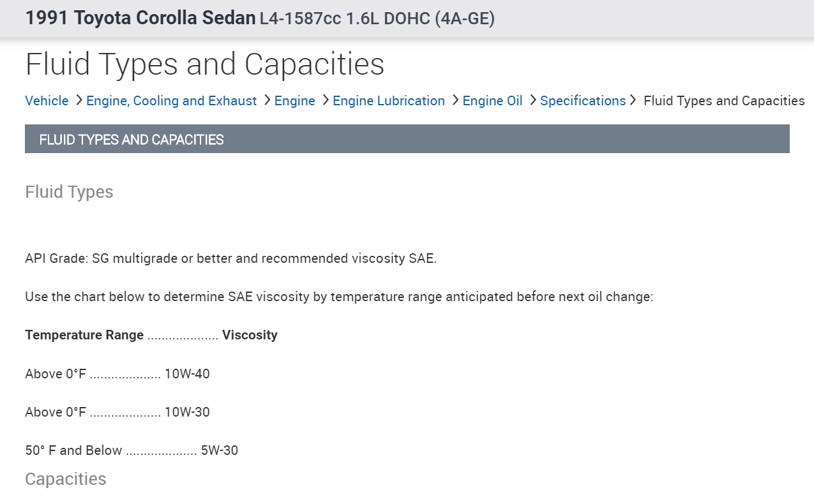The width and height of the screenshot is (814, 504).
Task: Select the 5W-30 viscosity row
Action: point(132,450)
